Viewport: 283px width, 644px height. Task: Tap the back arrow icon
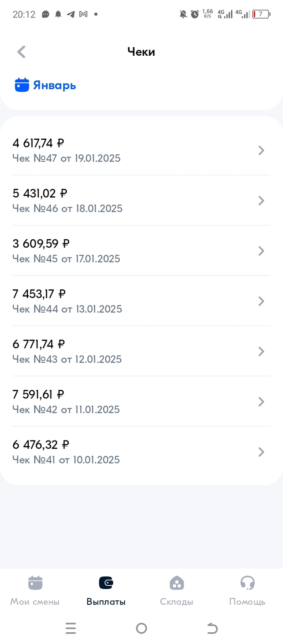[21, 52]
